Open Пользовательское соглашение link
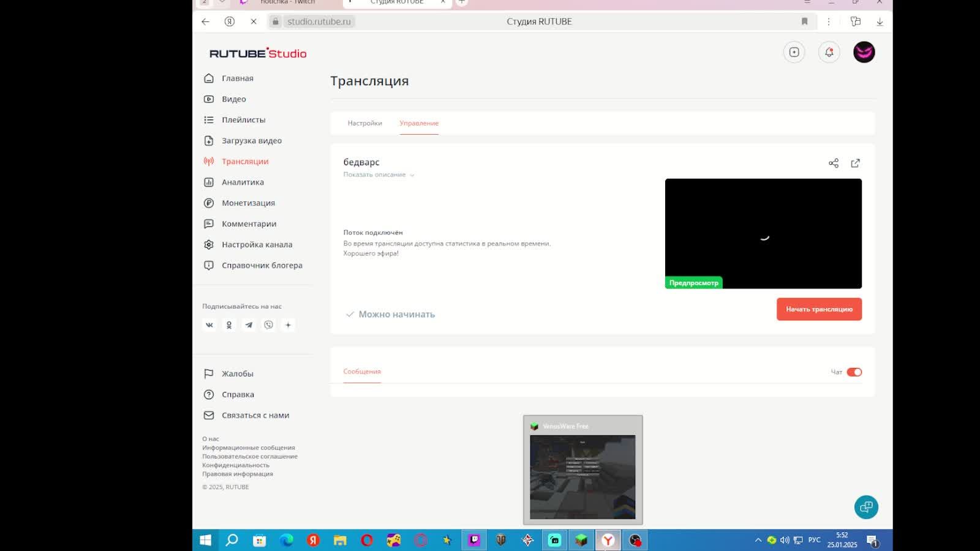980x551 pixels. 250,456
